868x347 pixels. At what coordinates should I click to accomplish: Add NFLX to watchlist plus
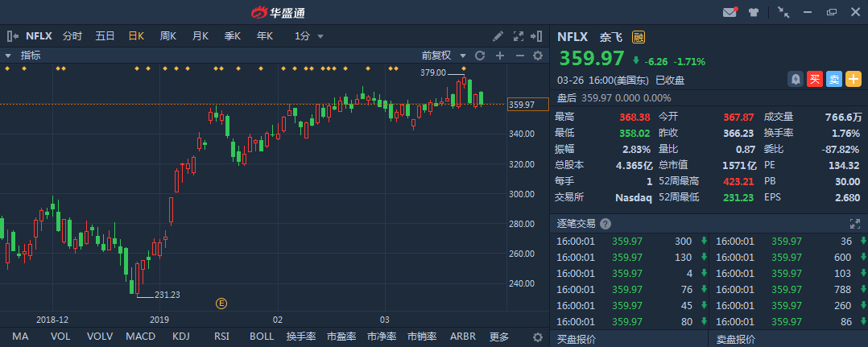tap(853, 79)
